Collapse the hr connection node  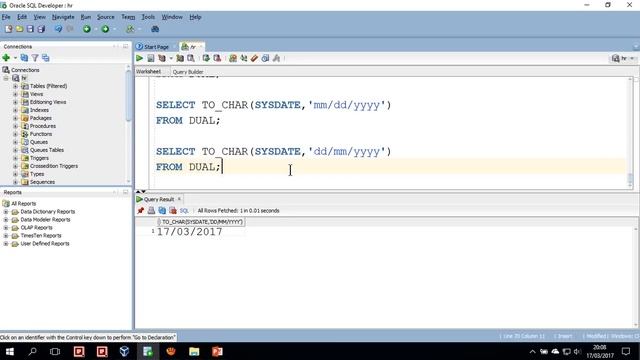pyautogui.click(x=6, y=78)
